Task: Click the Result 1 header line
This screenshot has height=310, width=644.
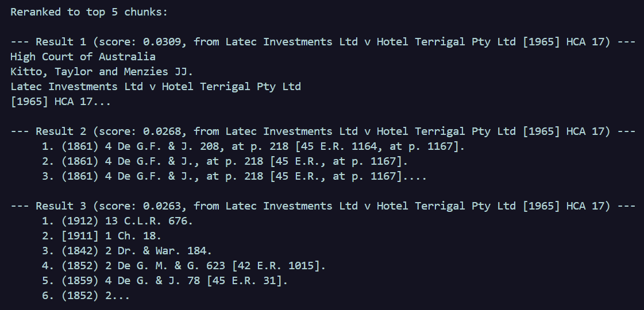Action: (322, 41)
